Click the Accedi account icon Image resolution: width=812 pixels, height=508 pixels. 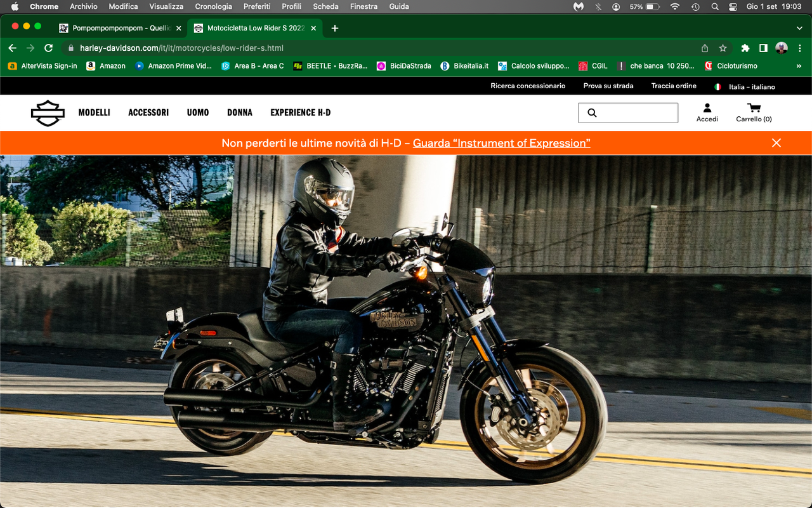click(x=707, y=112)
